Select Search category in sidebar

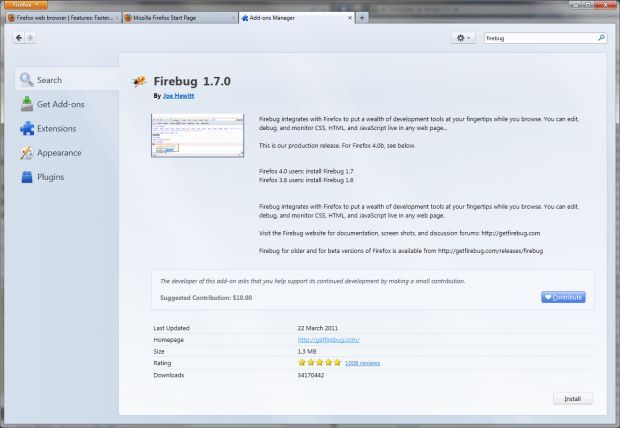coord(66,80)
